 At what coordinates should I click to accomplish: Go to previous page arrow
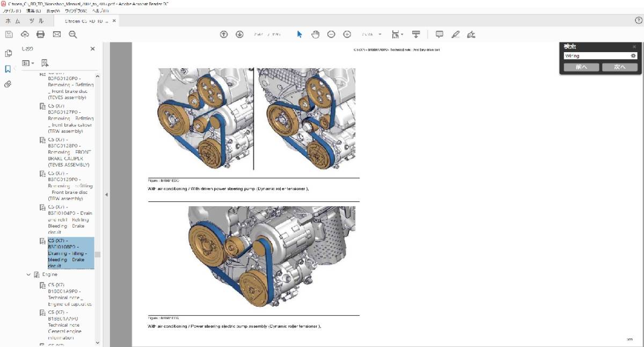(224, 34)
